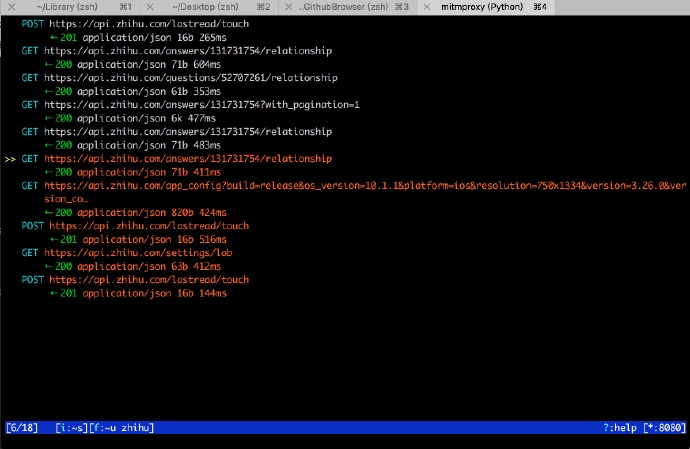Screen dimensions: 690x449
Task: Open the GithubBrowser (zsh) terminal tab
Action: click(x=343, y=6)
